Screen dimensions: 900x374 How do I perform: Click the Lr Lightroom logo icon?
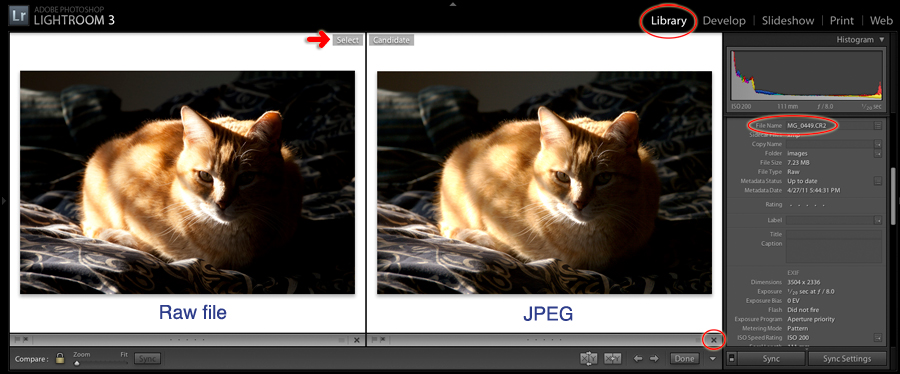coord(18,15)
